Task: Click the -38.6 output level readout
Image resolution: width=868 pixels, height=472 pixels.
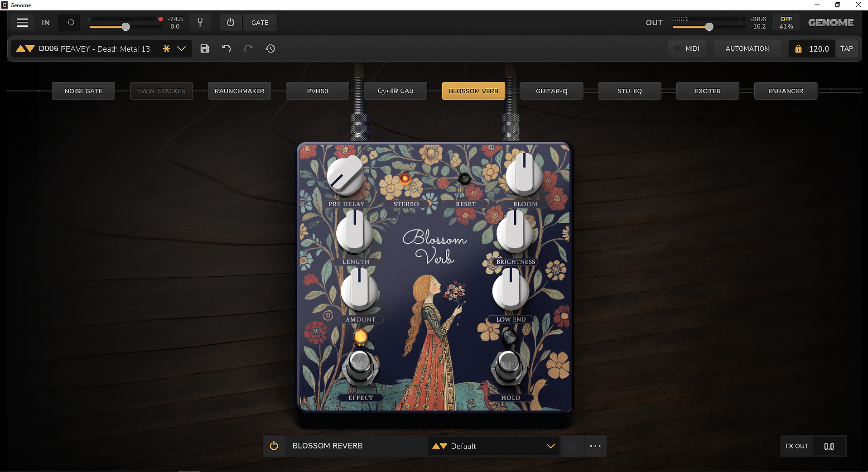Action: pyautogui.click(x=758, y=19)
